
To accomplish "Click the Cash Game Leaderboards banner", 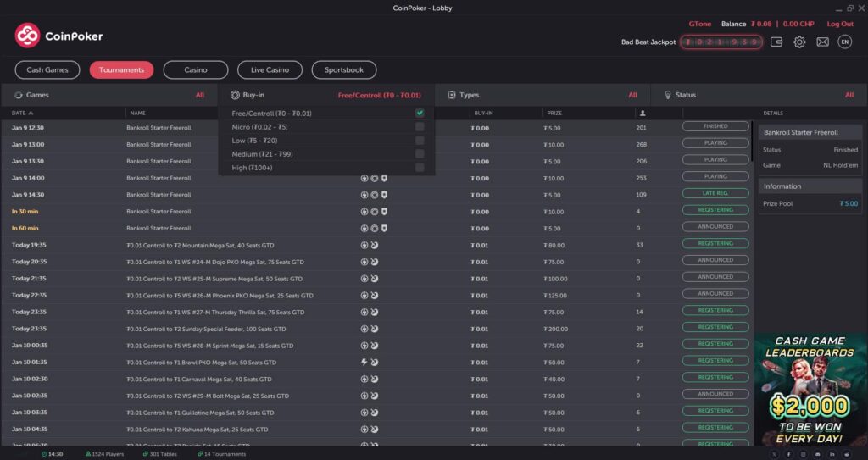I will (x=810, y=389).
